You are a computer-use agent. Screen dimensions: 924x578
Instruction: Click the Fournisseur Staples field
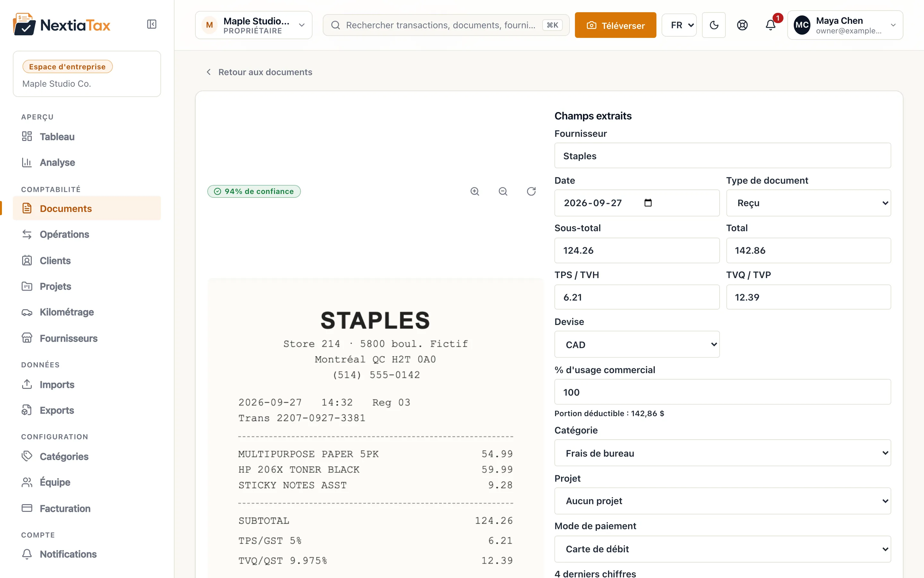[x=723, y=156]
